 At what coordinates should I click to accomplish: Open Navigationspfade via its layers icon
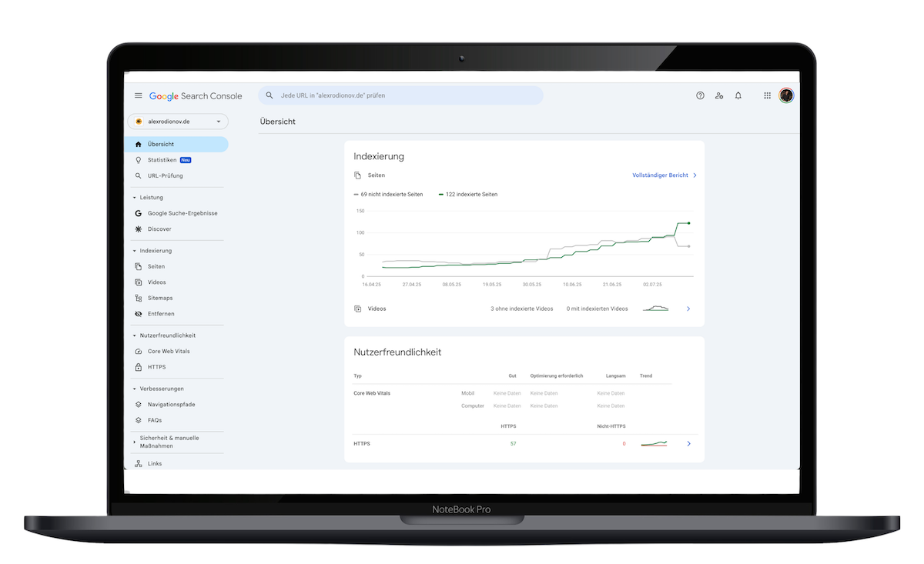pos(139,405)
